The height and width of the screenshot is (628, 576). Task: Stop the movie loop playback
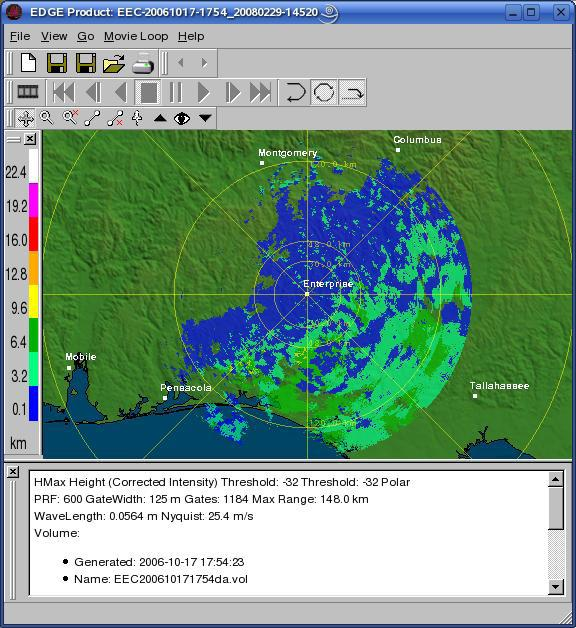pyautogui.click(x=149, y=93)
